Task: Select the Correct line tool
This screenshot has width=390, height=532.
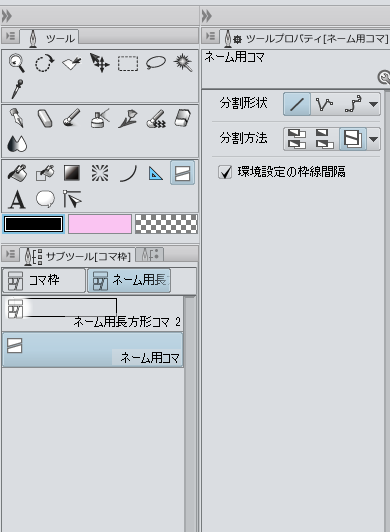Action: point(72,199)
